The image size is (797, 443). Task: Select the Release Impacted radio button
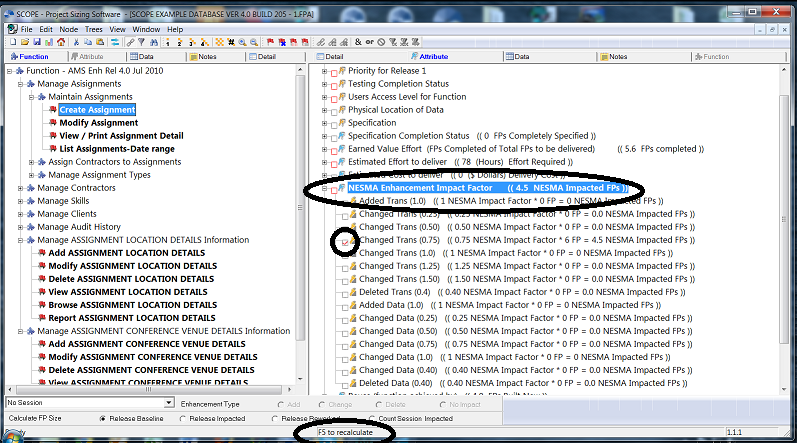point(183,418)
